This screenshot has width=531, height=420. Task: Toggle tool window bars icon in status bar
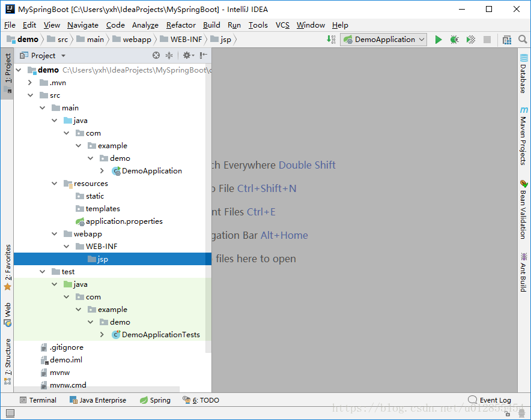10,413
